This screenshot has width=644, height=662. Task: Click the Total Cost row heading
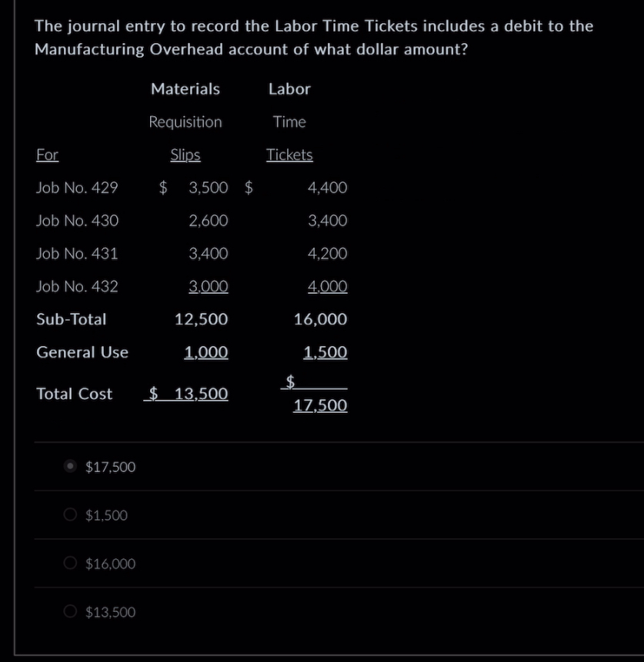(x=73, y=393)
